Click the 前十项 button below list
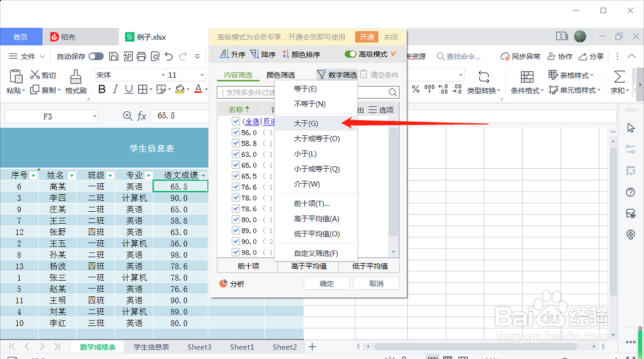Screen dimensions: 644x359 pos(247,266)
